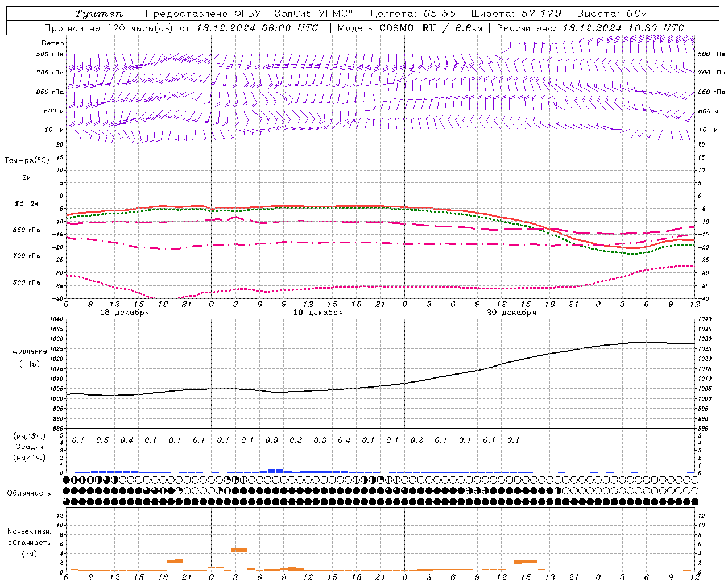Click the 'Ветер' wind panel label
The width and height of the screenshot is (728, 582).
(x=53, y=43)
